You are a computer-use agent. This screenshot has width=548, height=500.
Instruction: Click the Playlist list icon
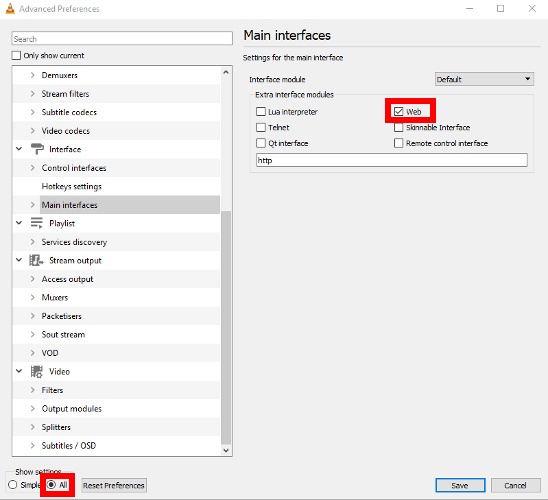[x=36, y=223]
